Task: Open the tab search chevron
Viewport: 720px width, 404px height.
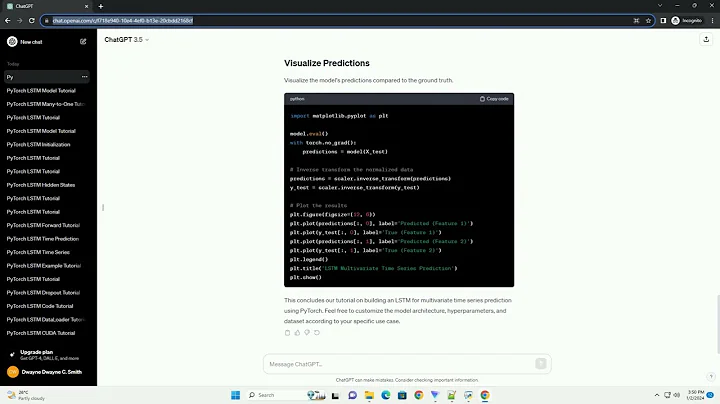Action: point(660,6)
